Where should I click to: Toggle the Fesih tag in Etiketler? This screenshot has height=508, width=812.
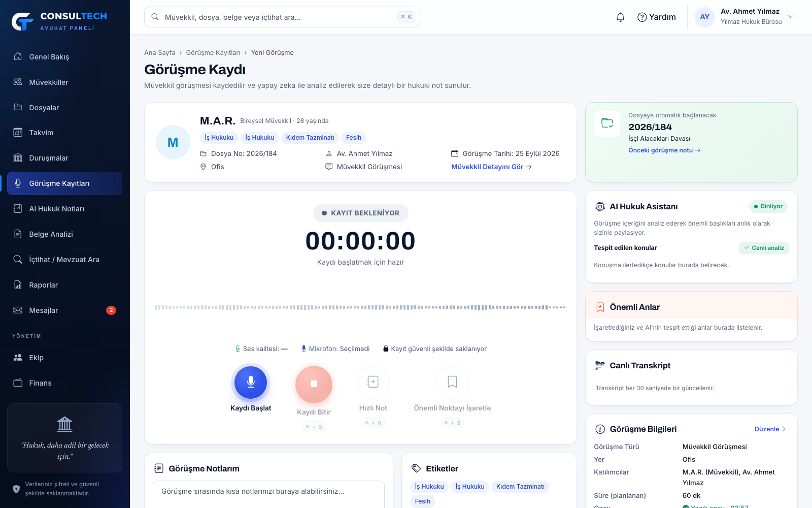pyautogui.click(x=422, y=501)
